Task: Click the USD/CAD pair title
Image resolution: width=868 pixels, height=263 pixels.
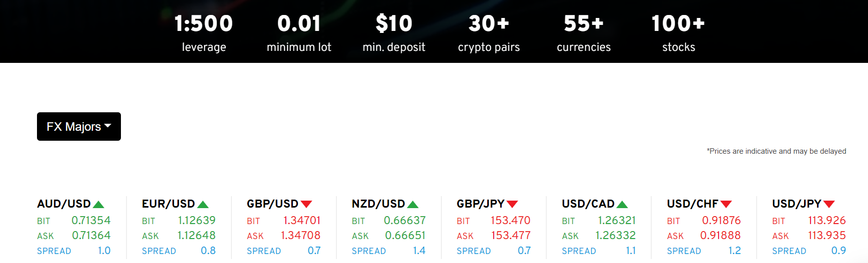Action: 588,204
